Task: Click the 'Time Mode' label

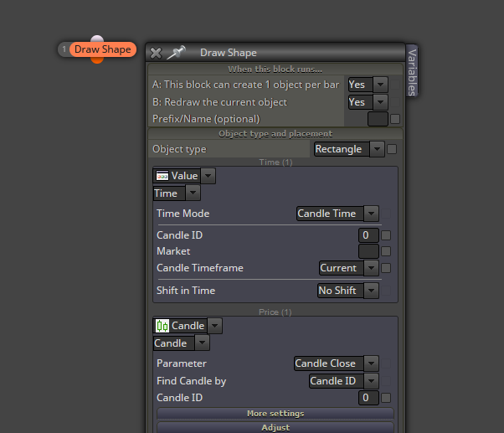Action: click(x=183, y=214)
